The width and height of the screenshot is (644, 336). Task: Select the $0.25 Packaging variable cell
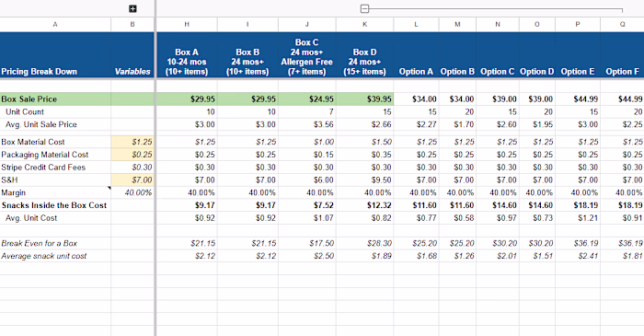point(132,155)
